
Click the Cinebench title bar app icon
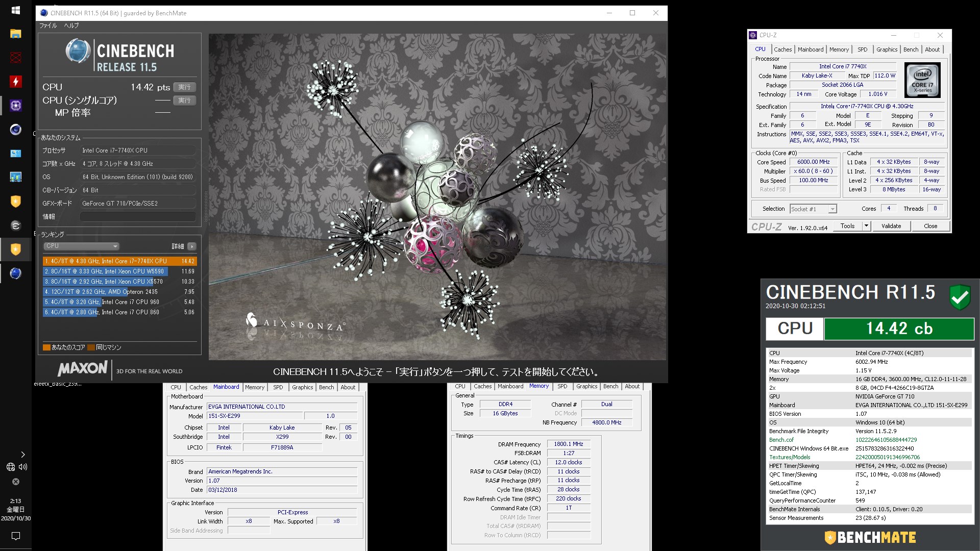[44, 13]
